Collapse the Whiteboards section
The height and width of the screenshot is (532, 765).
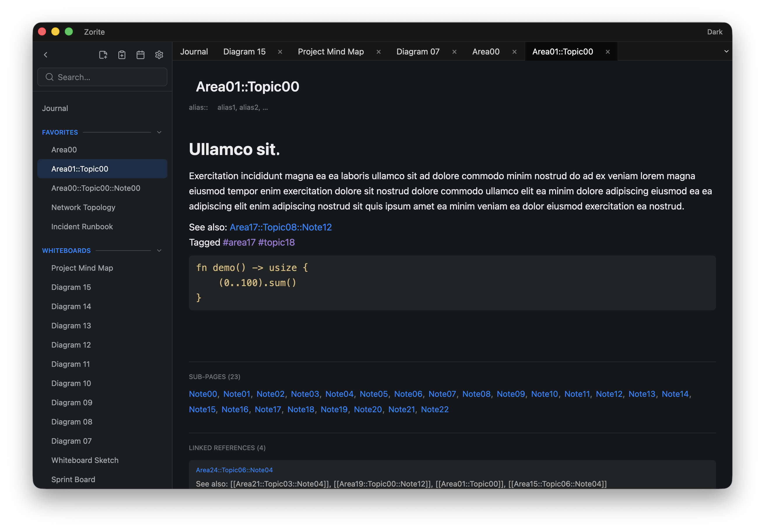tap(159, 250)
